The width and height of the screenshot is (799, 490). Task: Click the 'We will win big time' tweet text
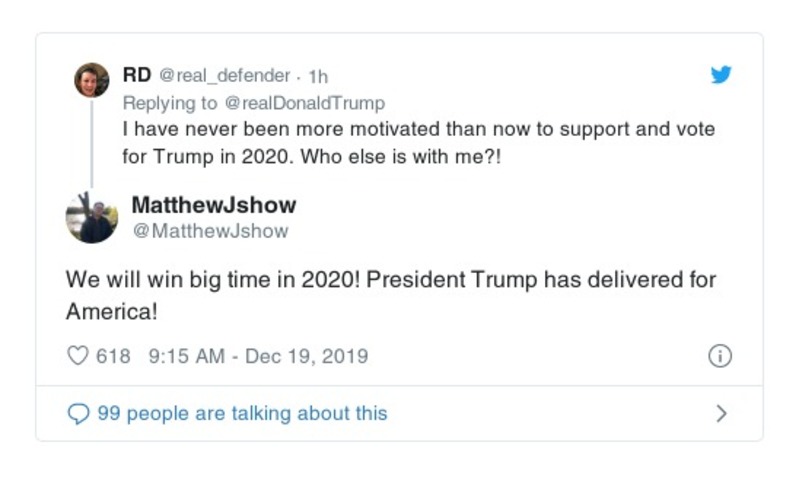point(390,295)
